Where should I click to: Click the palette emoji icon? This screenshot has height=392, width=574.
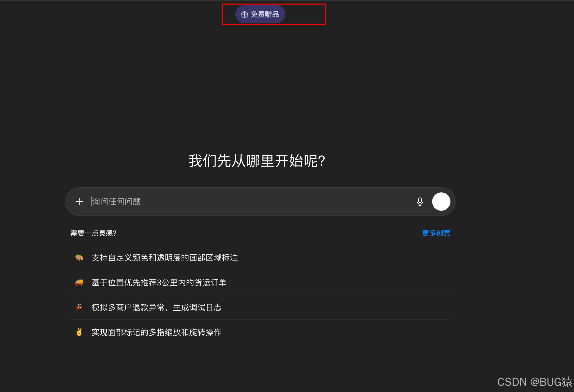tap(79, 258)
